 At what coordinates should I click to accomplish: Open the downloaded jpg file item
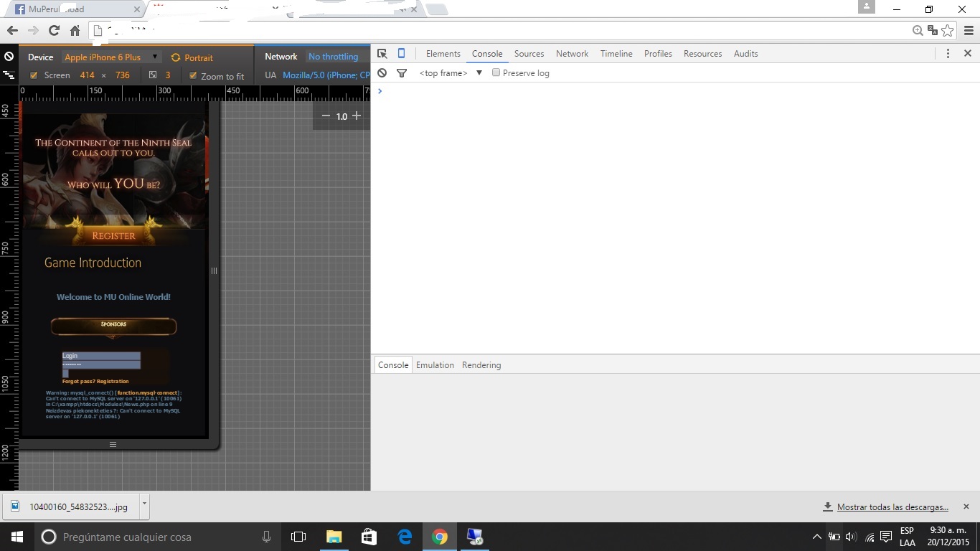point(72,507)
